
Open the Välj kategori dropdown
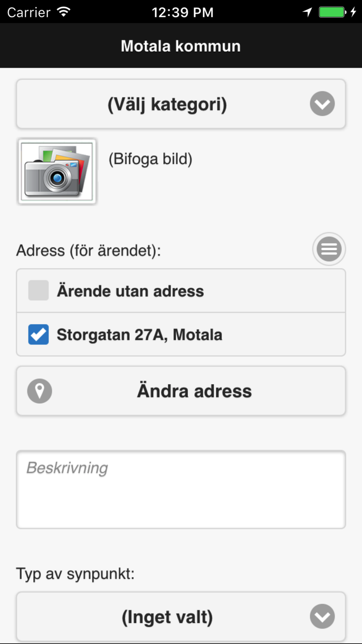coord(181,104)
